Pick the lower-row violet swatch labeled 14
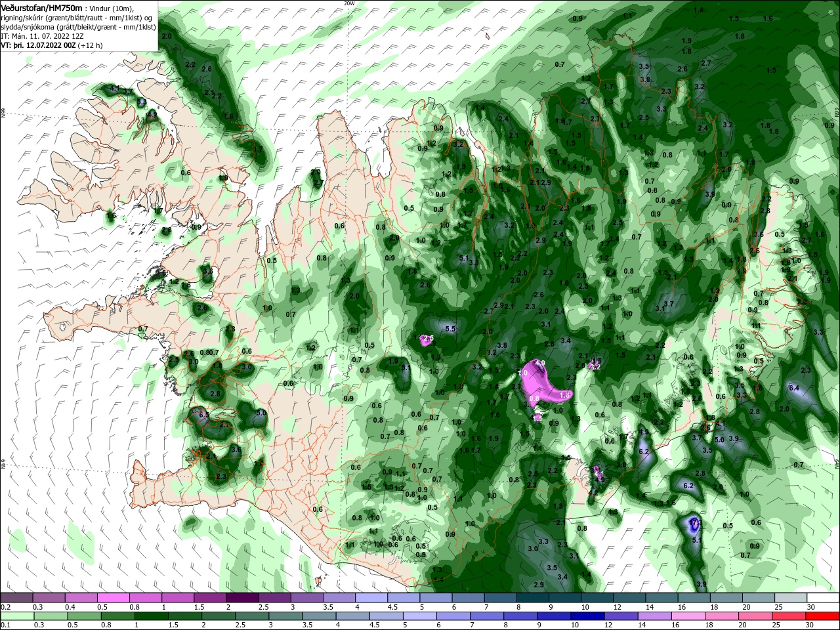 click(x=655, y=616)
